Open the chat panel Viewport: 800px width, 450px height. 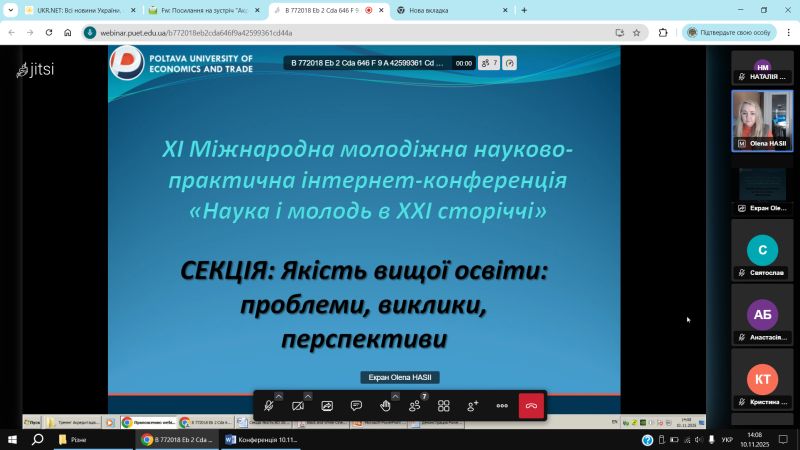click(356, 406)
